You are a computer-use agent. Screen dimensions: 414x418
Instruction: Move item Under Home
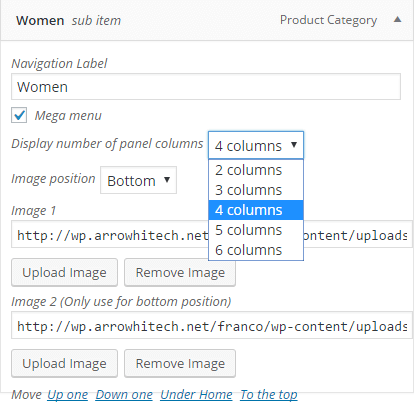pos(196,395)
